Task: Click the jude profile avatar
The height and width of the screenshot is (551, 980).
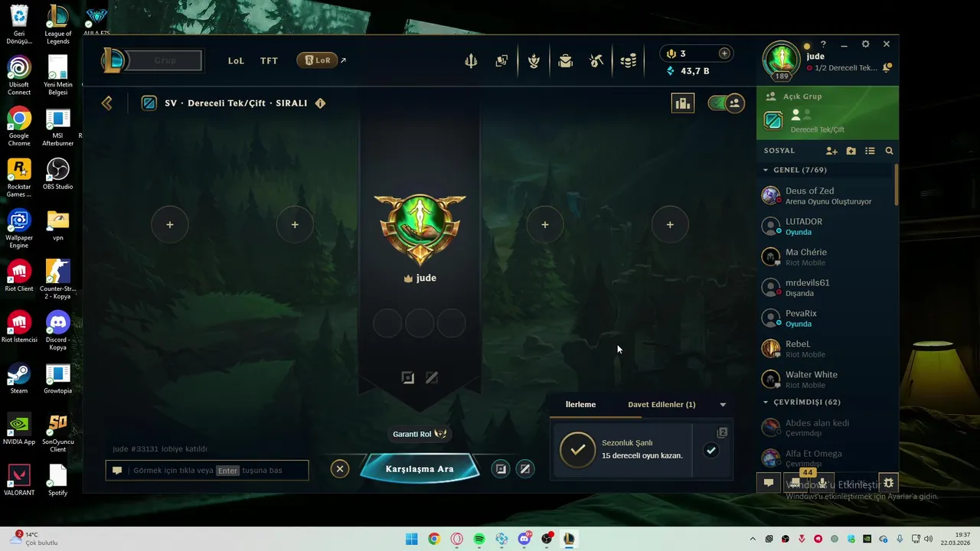Action: [x=782, y=60]
